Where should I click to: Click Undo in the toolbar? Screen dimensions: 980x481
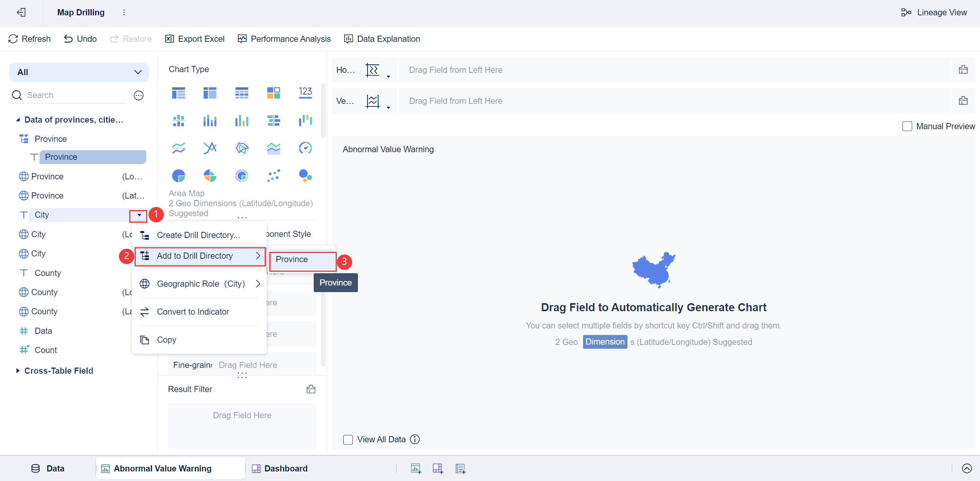(x=80, y=39)
